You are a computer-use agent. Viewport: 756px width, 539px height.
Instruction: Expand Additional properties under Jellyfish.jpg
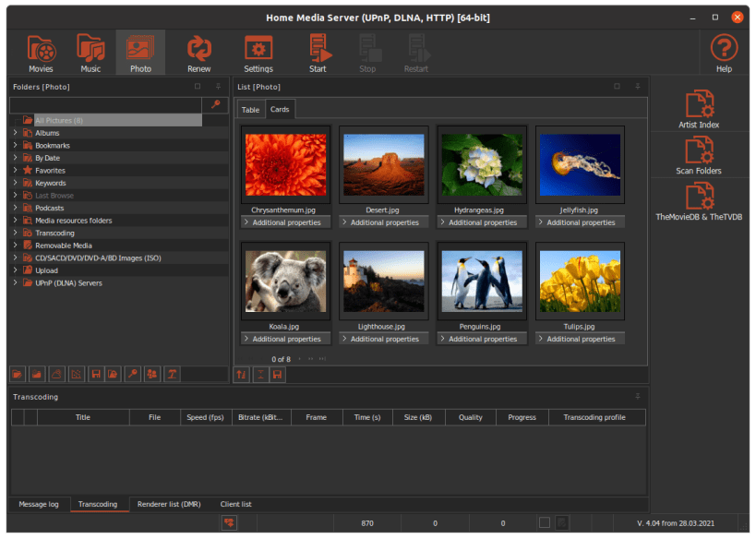[x=581, y=222]
